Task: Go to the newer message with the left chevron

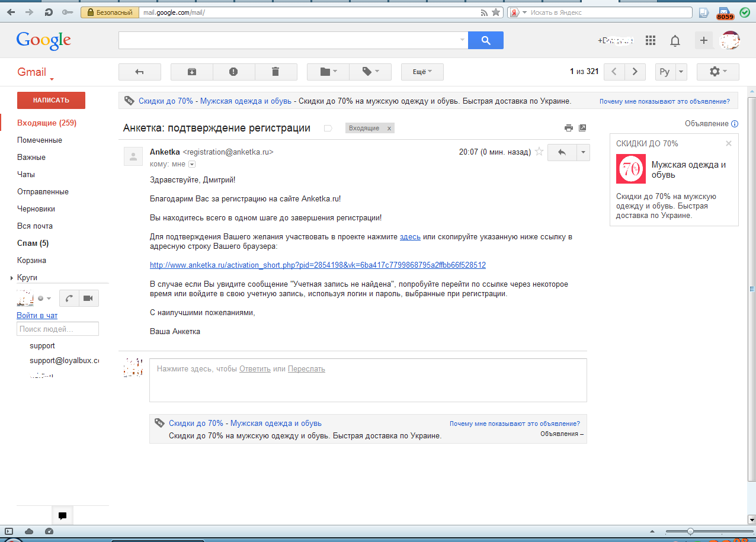Action: click(x=614, y=72)
